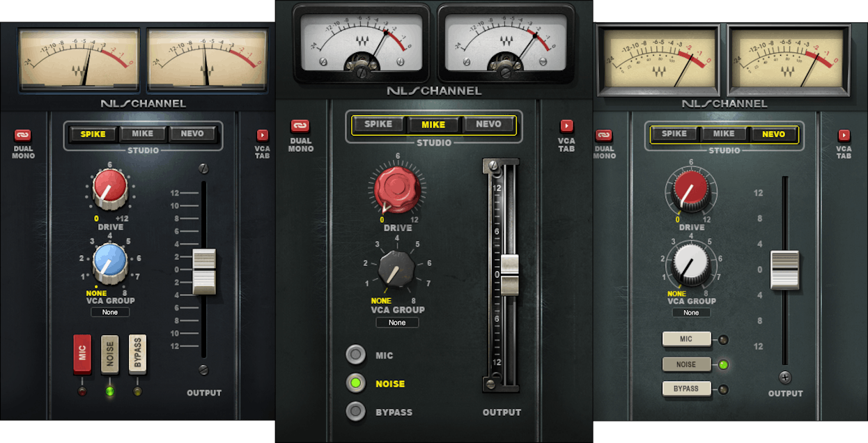Click the left VU meter on Mike panel
This screenshot has height=443, width=868.
(x=361, y=42)
